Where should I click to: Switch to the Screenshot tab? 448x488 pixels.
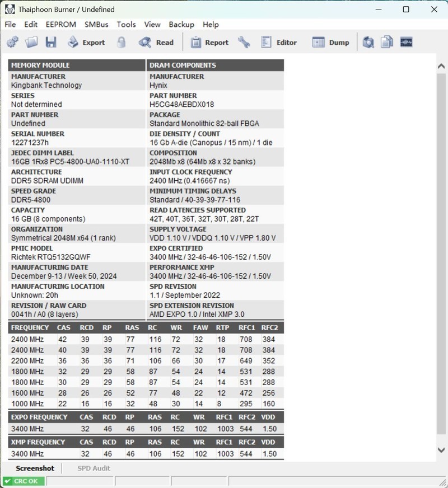[x=35, y=468]
